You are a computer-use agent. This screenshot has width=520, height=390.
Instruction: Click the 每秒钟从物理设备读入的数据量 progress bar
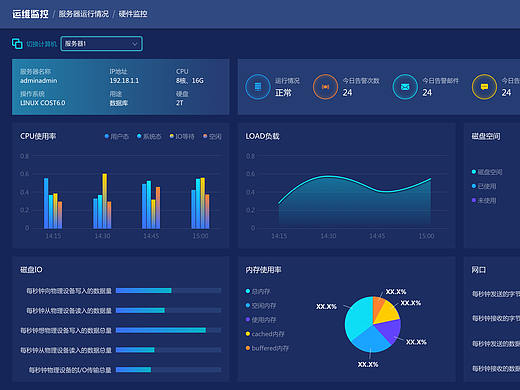coord(168,310)
